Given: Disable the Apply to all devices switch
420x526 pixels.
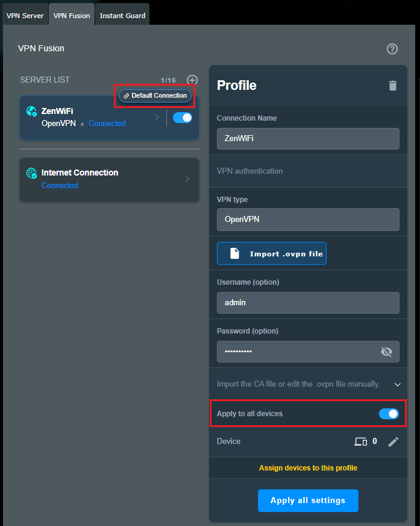Looking at the screenshot, I should 389,414.
